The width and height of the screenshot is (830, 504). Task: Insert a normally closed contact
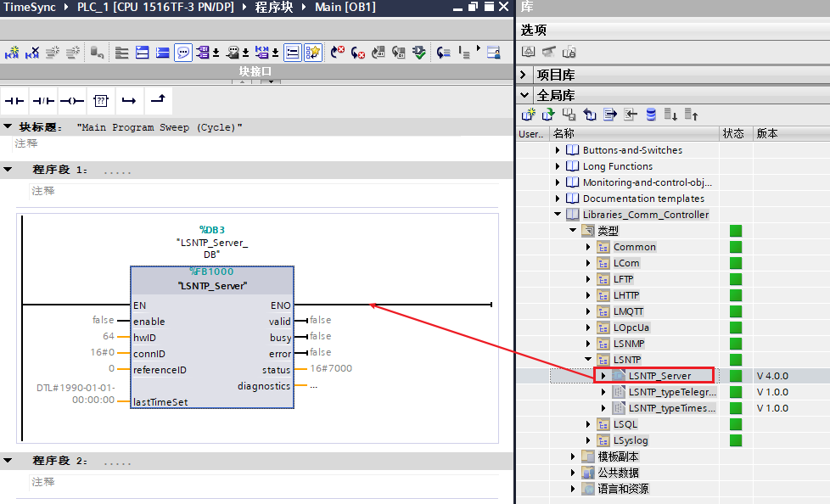click(43, 101)
